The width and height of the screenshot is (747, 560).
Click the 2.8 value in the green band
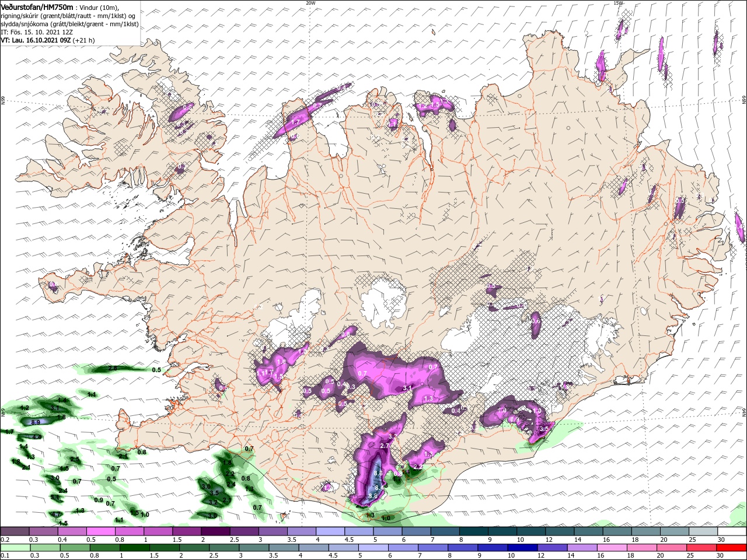point(113,368)
